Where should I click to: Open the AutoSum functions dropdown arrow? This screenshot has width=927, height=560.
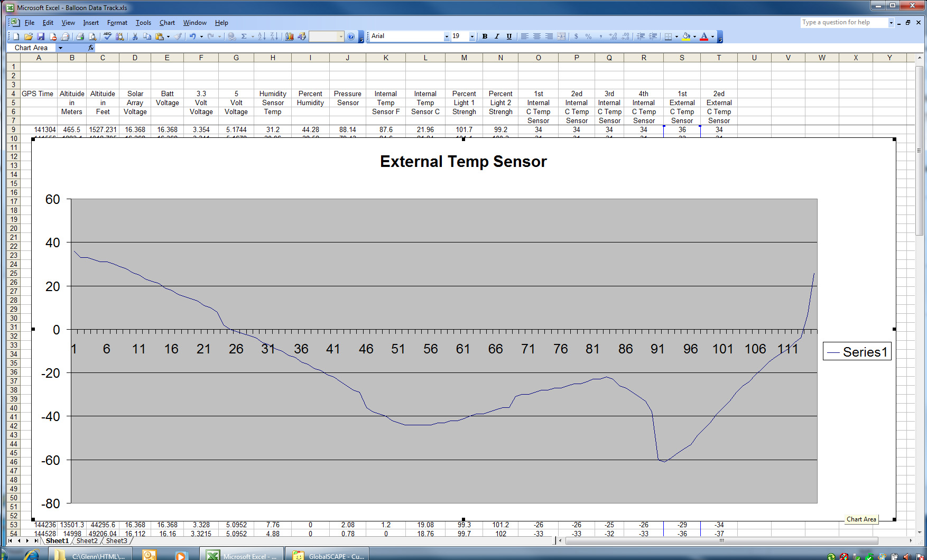(253, 36)
